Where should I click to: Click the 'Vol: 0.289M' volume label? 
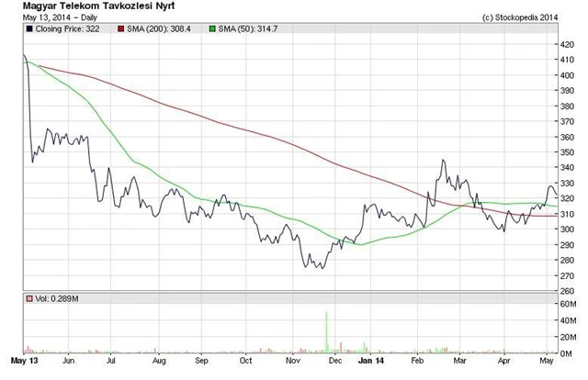[57, 299]
